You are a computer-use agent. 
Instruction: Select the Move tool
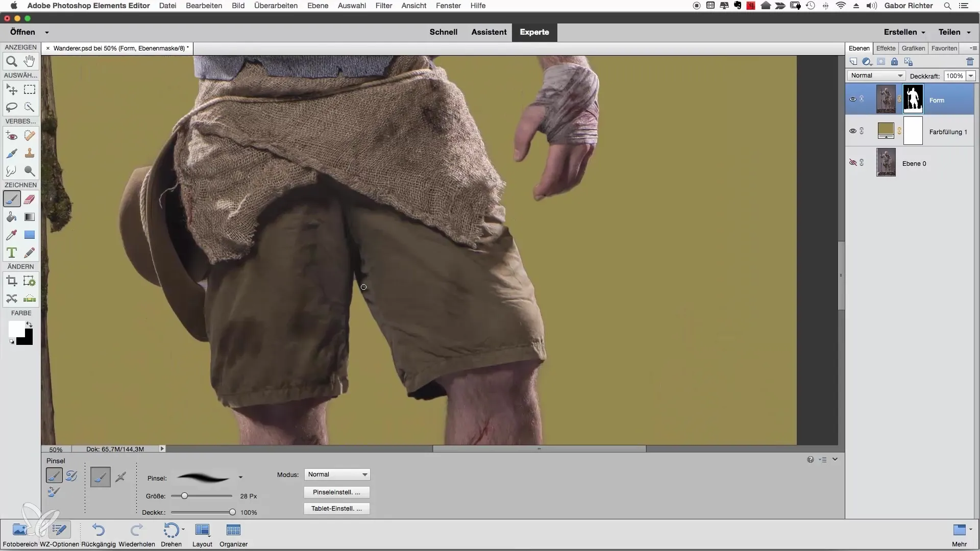click(x=12, y=90)
